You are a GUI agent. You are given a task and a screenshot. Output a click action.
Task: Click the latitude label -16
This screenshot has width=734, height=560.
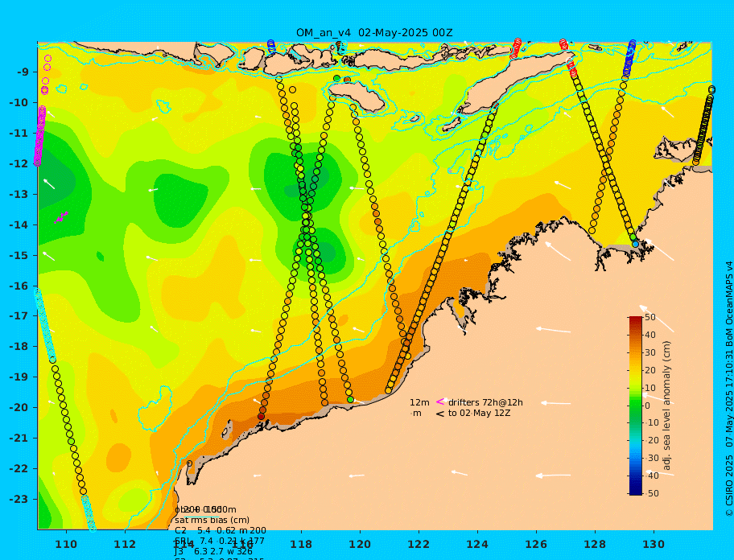click(20, 286)
